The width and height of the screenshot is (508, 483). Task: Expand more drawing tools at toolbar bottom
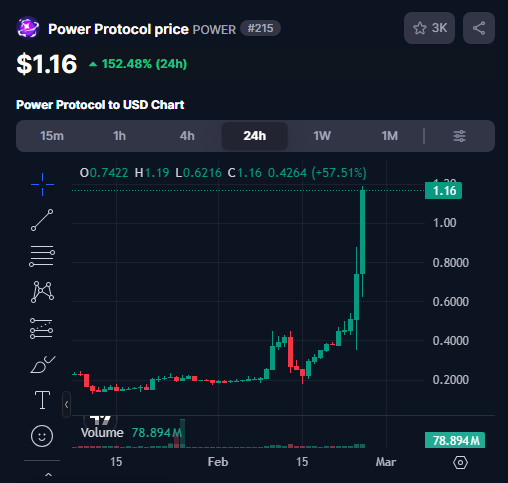(x=48, y=474)
